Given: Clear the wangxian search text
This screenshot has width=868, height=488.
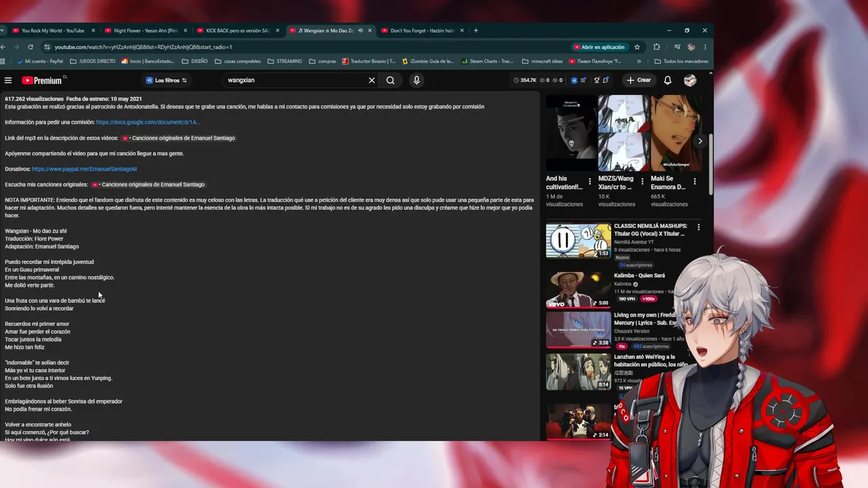Looking at the screenshot, I should coord(372,80).
